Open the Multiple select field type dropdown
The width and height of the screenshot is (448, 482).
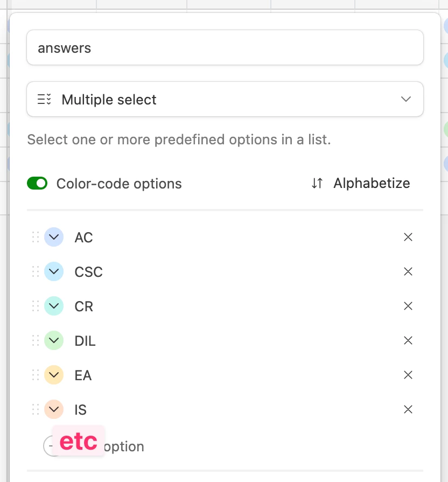225,99
